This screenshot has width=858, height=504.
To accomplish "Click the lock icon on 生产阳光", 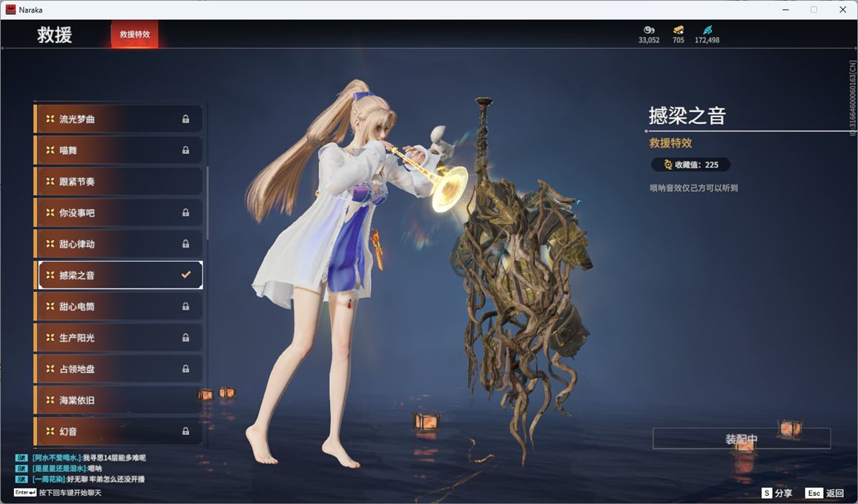I will point(185,337).
